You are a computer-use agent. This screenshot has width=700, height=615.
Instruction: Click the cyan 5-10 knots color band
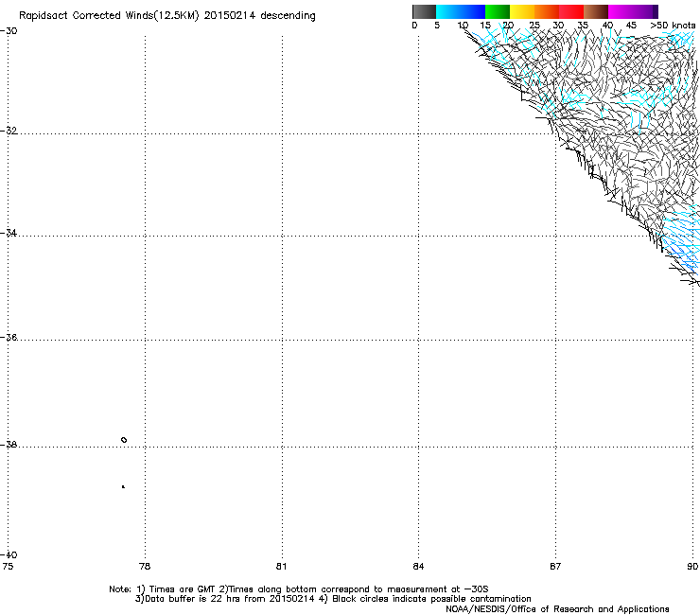click(x=448, y=11)
